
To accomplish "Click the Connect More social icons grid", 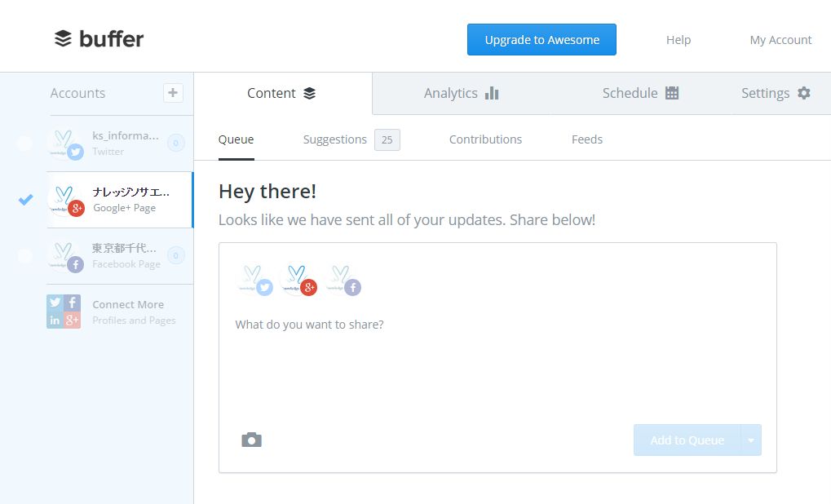I will pos(64,312).
